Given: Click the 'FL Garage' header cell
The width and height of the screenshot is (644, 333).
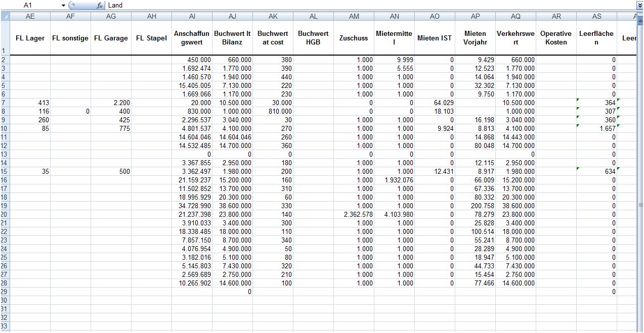Looking at the screenshot, I should [111, 38].
